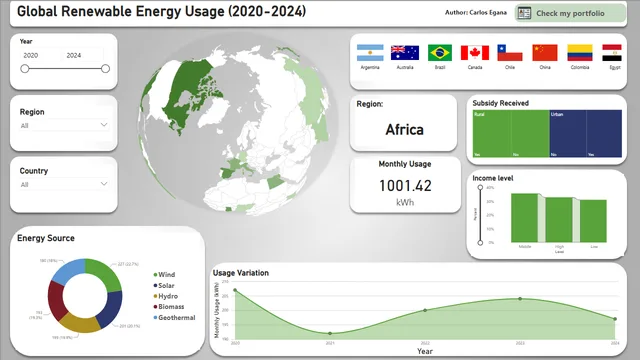Click the dashboard title Global Renewable Energy Usage
Image resolution: width=640 pixels, height=360 pixels.
pos(161,11)
